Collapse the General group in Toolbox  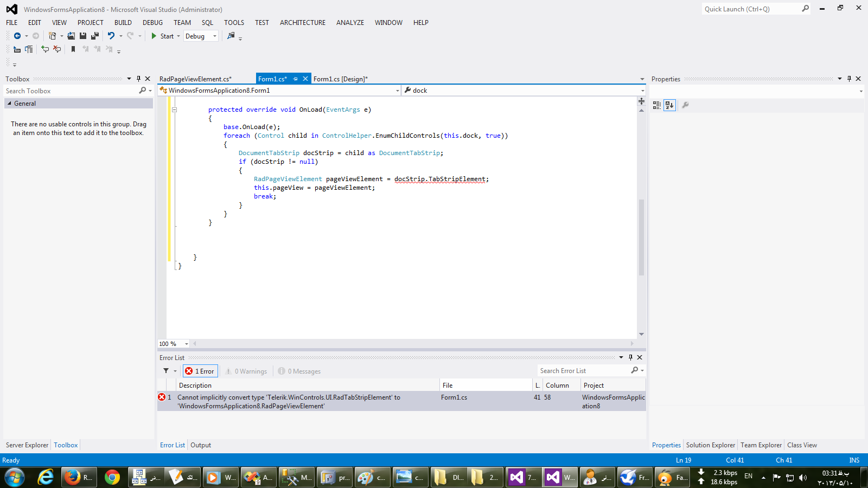[x=9, y=103]
